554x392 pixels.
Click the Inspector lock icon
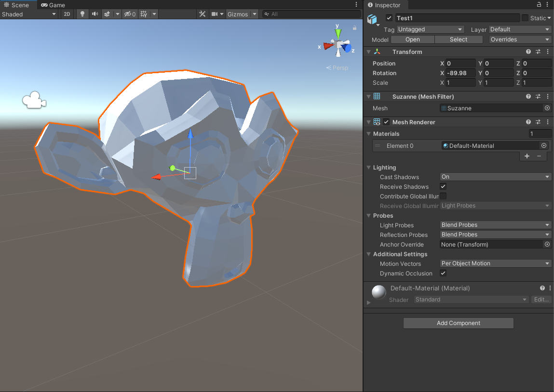pos(539,4)
